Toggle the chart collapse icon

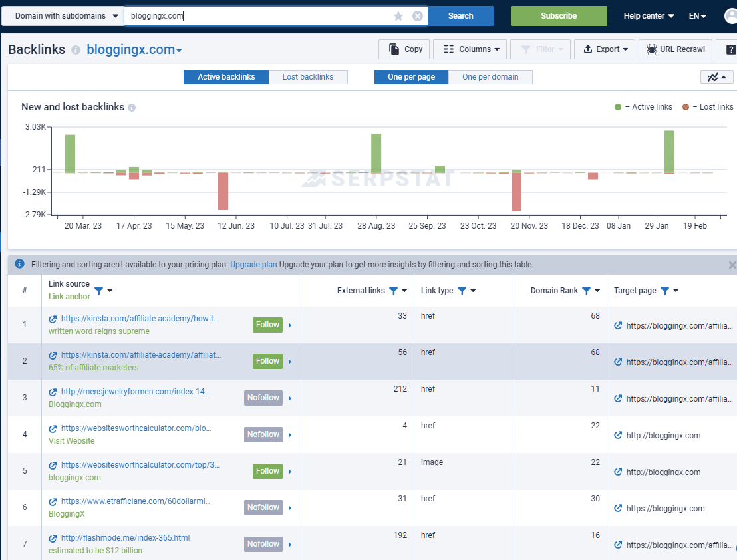[x=716, y=77]
